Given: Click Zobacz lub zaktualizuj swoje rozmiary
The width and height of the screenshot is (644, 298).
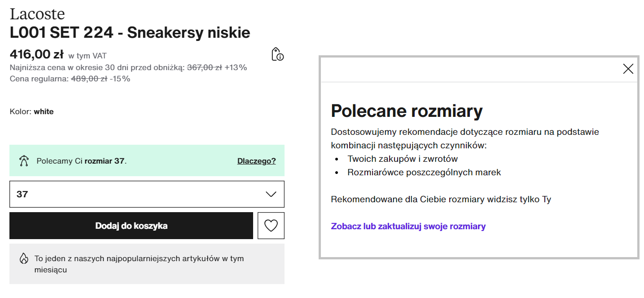Looking at the screenshot, I should pos(407,227).
